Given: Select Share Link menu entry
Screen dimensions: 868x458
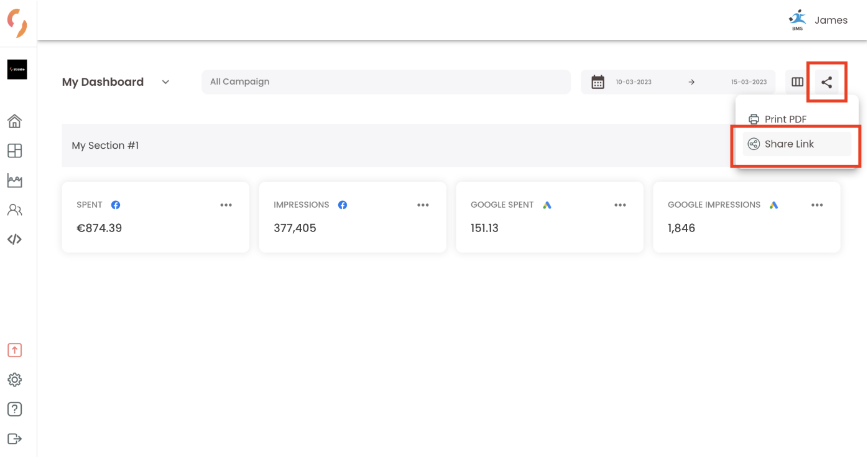Looking at the screenshot, I should (x=796, y=144).
